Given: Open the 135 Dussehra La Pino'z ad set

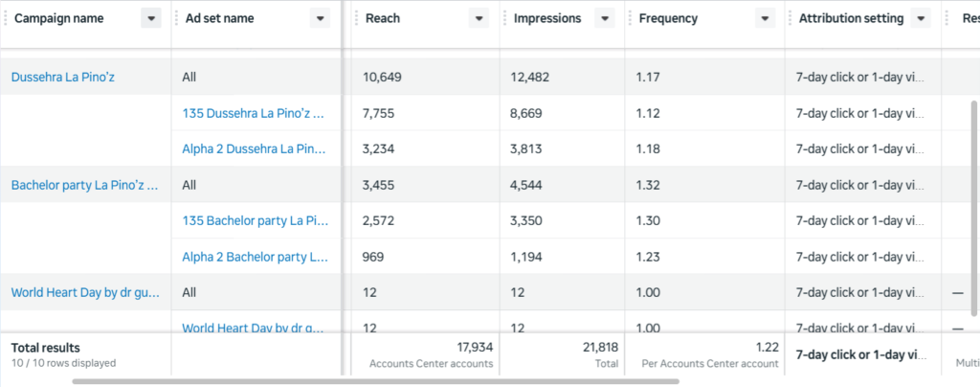Looking at the screenshot, I should pos(254,113).
